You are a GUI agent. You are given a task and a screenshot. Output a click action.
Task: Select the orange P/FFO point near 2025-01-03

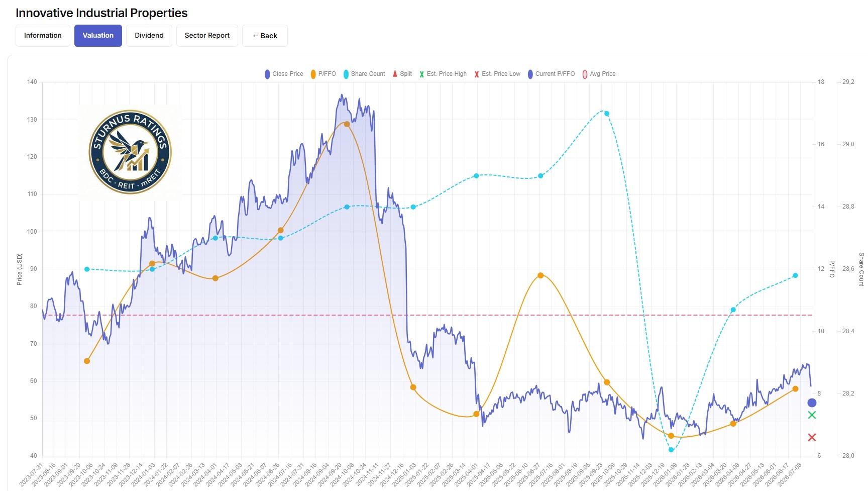(x=413, y=387)
